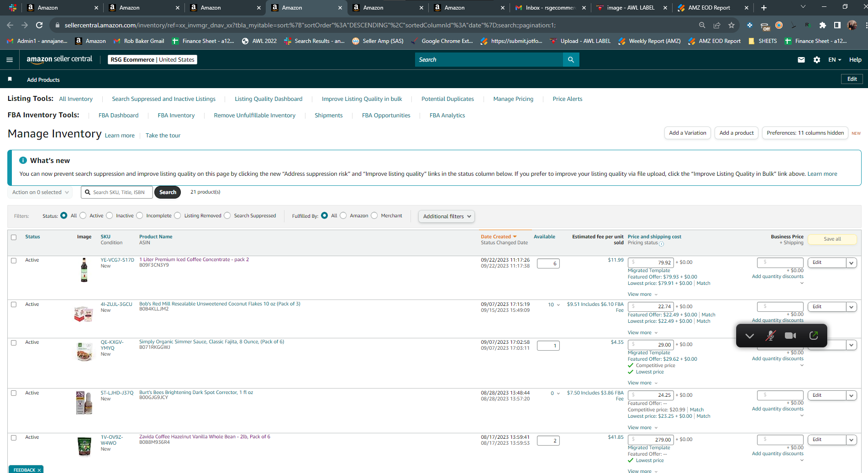Screen dimensions: 868x473
Task: Open the EN language dropdown
Action: (835, 60)
